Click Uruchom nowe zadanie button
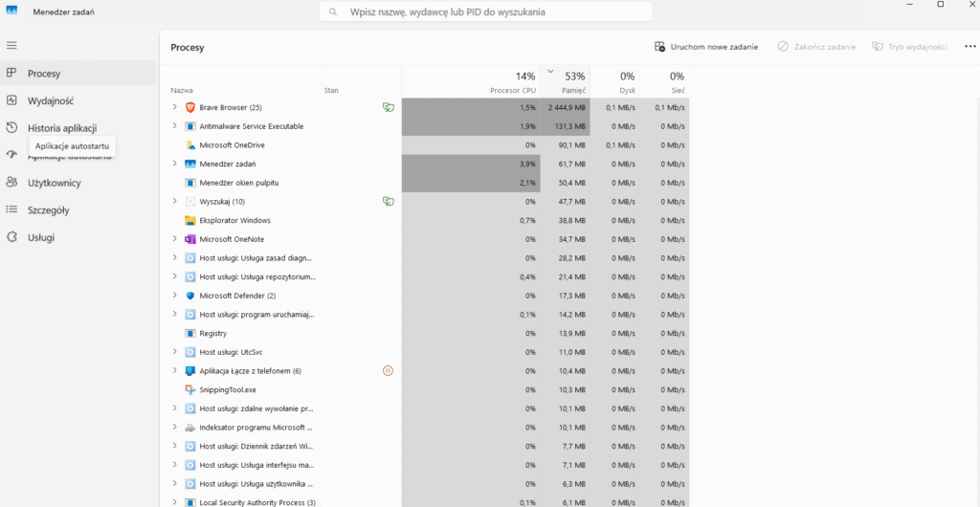Screen dimensions: 980x507 [x=706, y=47]
